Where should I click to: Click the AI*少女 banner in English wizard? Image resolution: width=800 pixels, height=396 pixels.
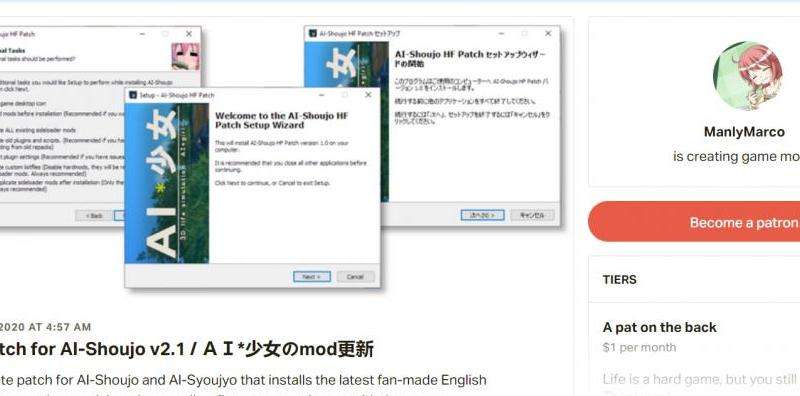(x=167, y=183)
